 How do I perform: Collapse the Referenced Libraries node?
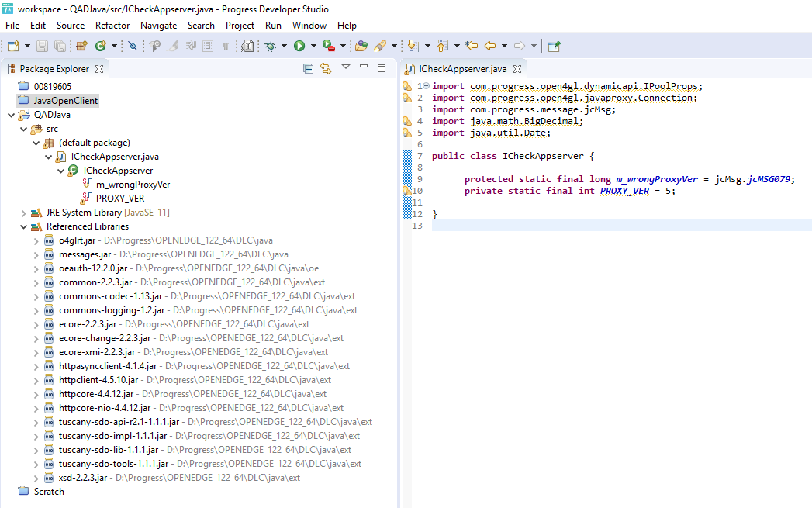point(23,226)
